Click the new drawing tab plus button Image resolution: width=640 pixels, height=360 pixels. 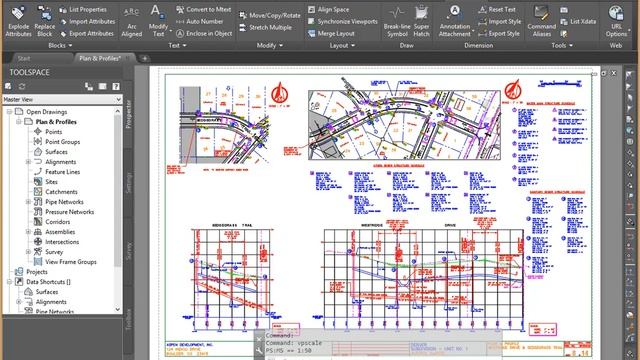144,58
